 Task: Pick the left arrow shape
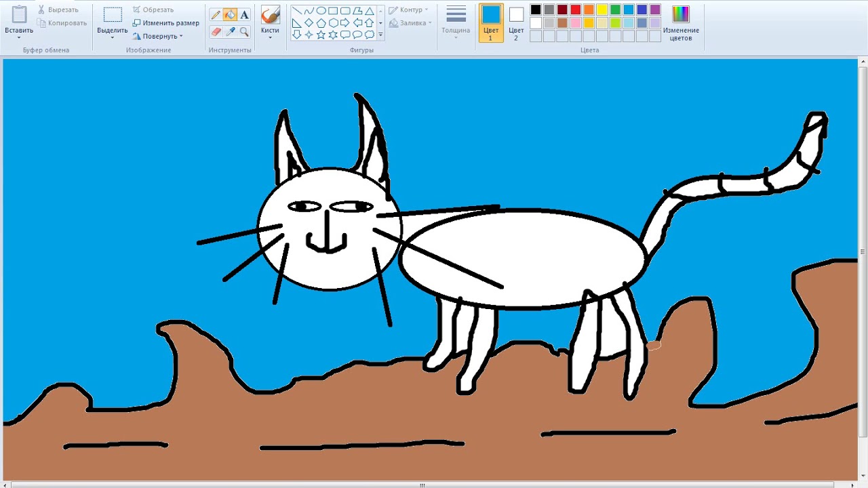point(357,23)
